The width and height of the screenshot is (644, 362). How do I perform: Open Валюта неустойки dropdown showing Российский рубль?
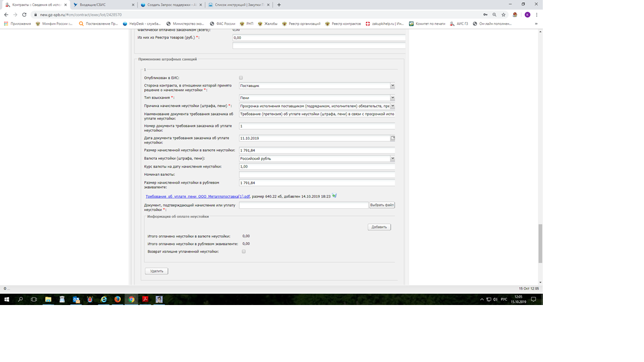tap(317, 159)
